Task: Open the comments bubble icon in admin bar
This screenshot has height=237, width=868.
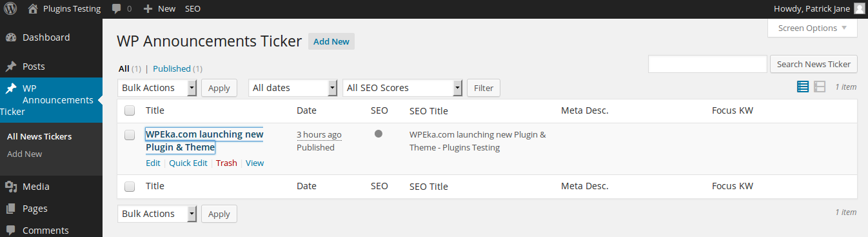Action: pyautogui.click(x=116, y=9)
